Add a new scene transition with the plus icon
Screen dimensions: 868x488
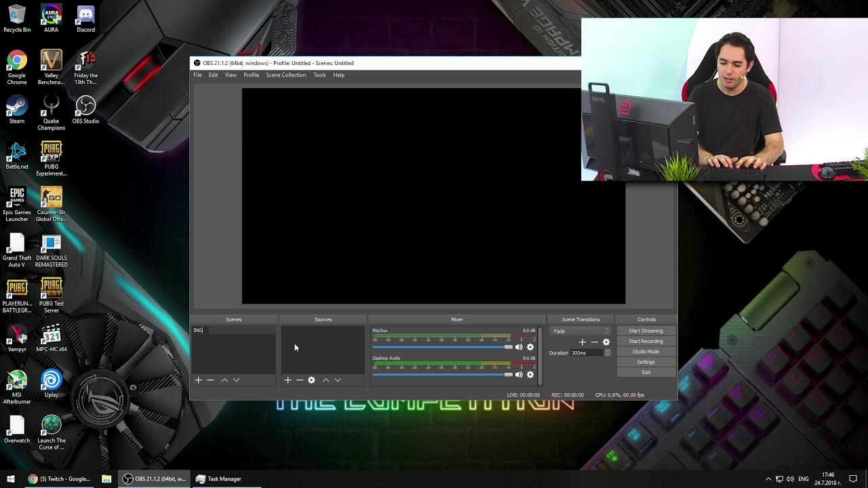coord(582,342)
